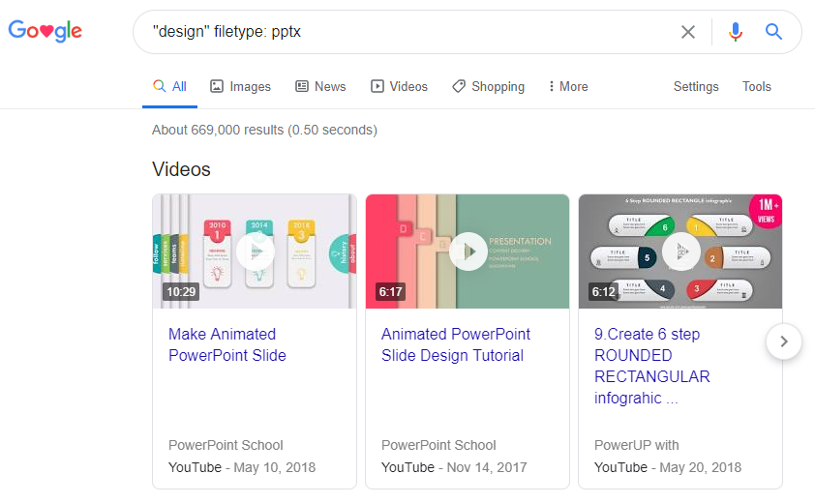Open search Tools

(756, 86)
